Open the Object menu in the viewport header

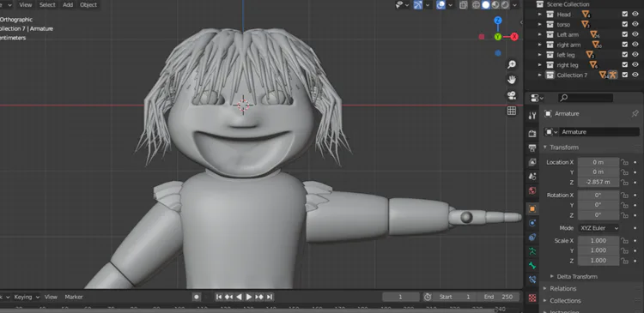pyautogui.click(x=88, y=5)
